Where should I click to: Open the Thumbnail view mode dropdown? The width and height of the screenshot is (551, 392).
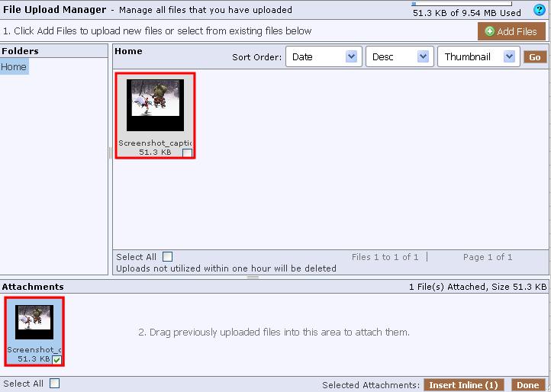478,57
